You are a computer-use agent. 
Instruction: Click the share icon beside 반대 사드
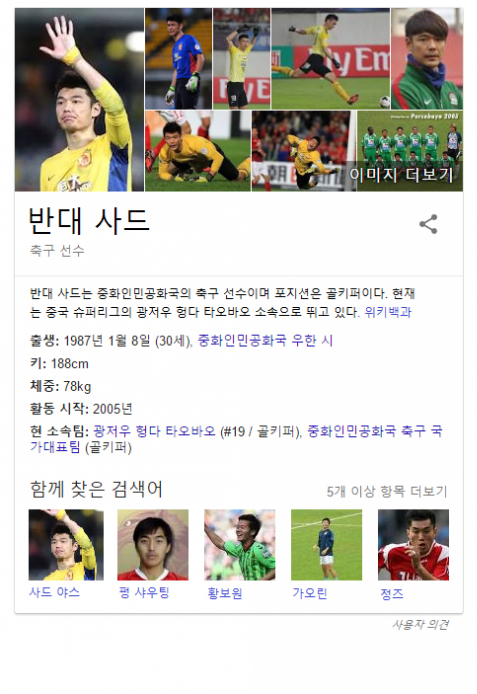pyautogui.click(x=428, y=224)
